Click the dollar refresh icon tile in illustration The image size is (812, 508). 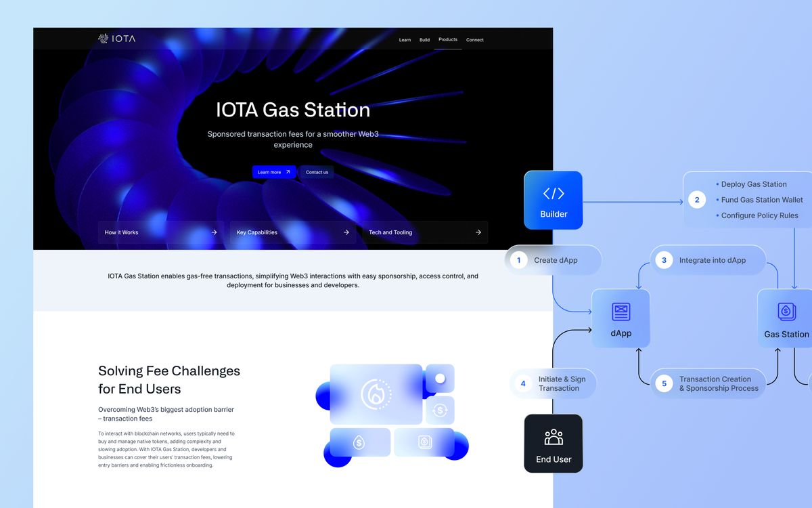point(440,410)
